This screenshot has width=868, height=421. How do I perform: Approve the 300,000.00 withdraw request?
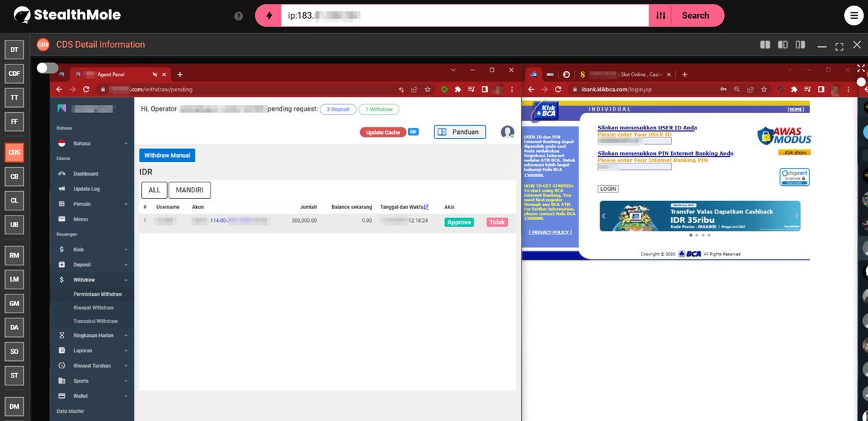(x=459, y=223)
